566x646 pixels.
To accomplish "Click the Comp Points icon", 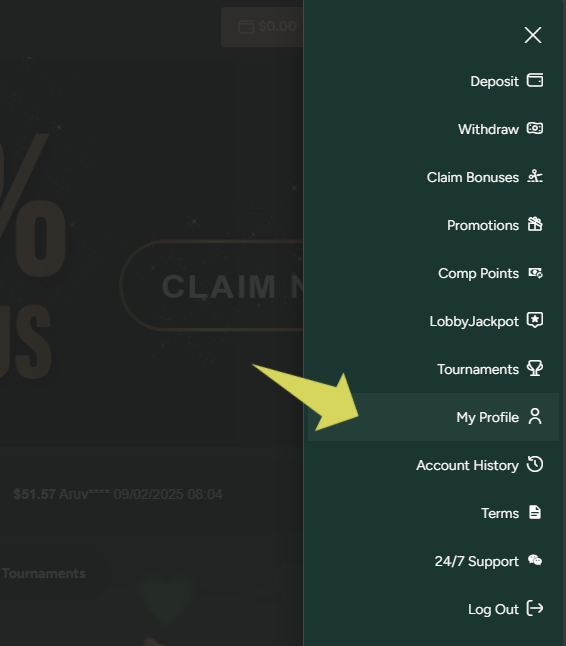I will click(535, 273).
